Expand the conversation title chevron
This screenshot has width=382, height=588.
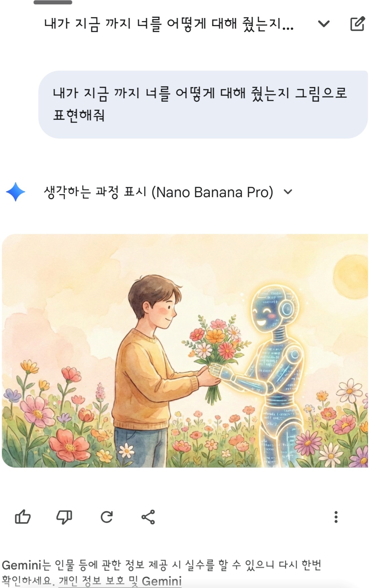pos(324,24)
